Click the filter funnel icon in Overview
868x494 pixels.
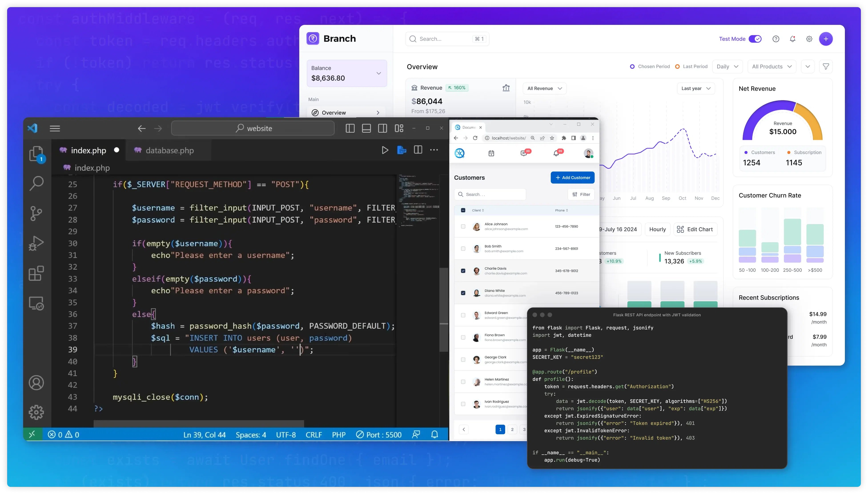[x=826, y=66]
